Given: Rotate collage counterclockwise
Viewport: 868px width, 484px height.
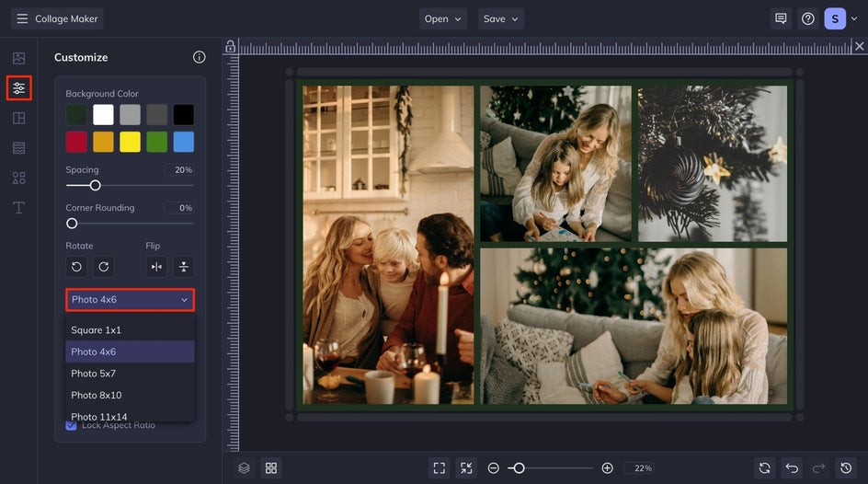Looking at the screenshot, I should 76,267.
